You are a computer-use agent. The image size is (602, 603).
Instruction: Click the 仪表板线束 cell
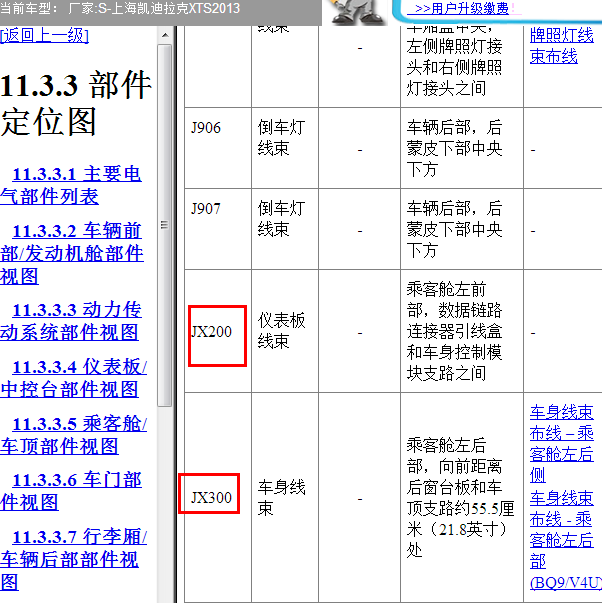click(x=285, y=331)
